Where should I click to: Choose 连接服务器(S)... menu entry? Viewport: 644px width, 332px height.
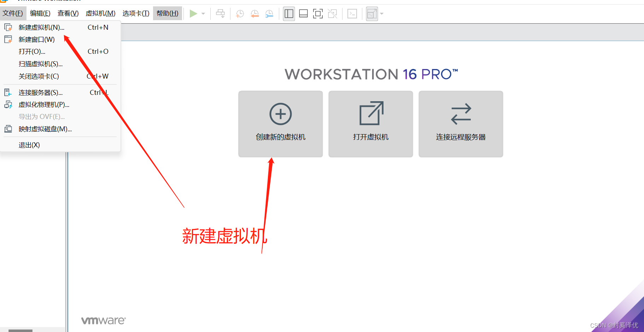pyautogui.click(x=60, y=92)
